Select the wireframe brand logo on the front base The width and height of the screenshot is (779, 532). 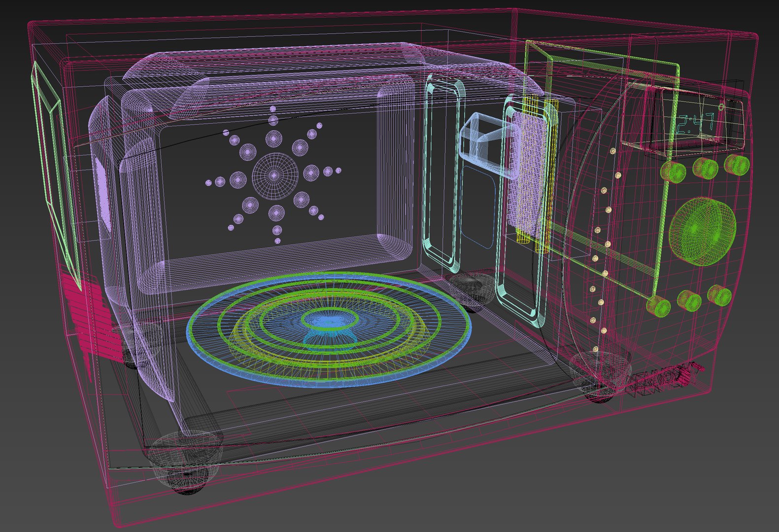tap(665, 378)
